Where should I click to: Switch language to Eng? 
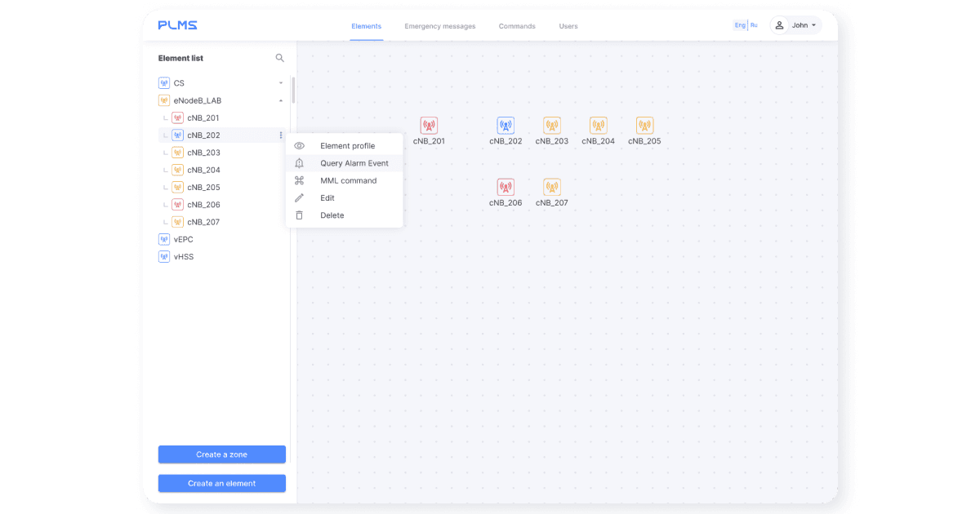pyautogui.click(x=740, y=25)
